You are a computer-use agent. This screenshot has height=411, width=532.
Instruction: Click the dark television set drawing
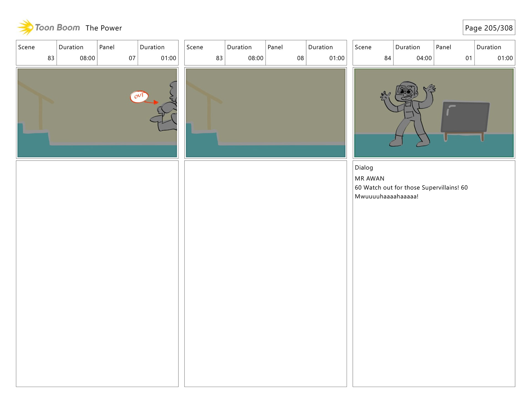click(x=465, y=117)
